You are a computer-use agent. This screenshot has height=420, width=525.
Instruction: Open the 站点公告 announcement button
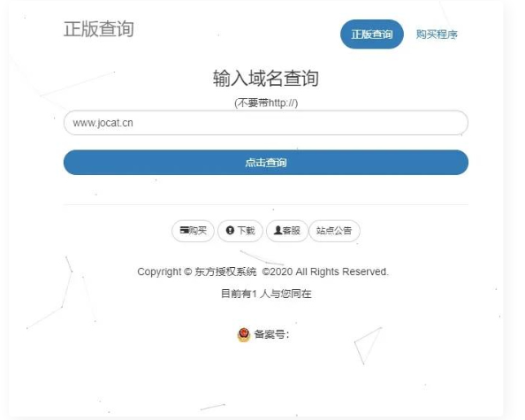click(x=334, y=231)
